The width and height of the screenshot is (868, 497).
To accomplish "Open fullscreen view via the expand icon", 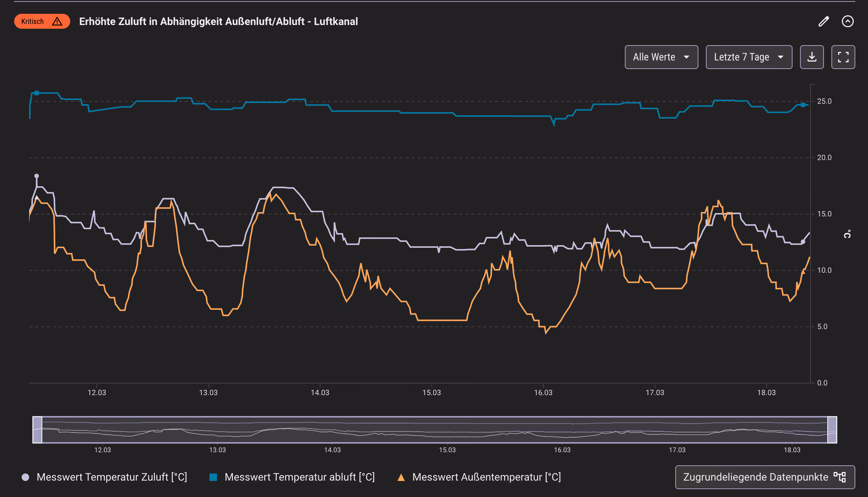I will (x=843, y=57).
